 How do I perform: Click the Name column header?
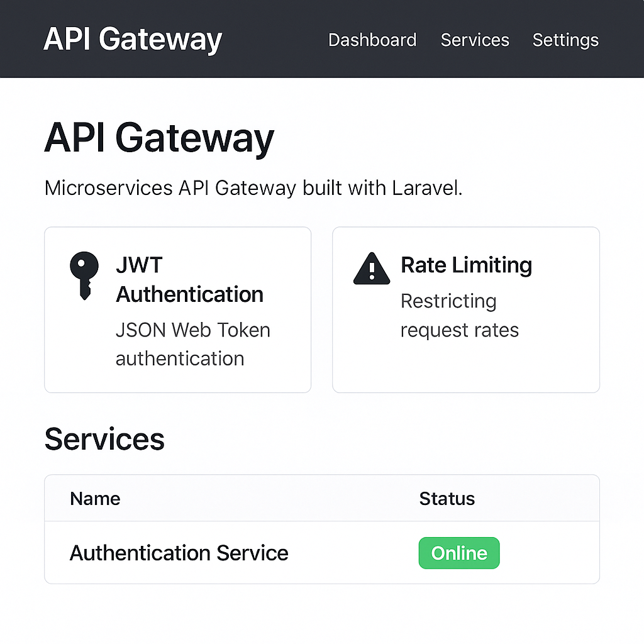(95, 498)
